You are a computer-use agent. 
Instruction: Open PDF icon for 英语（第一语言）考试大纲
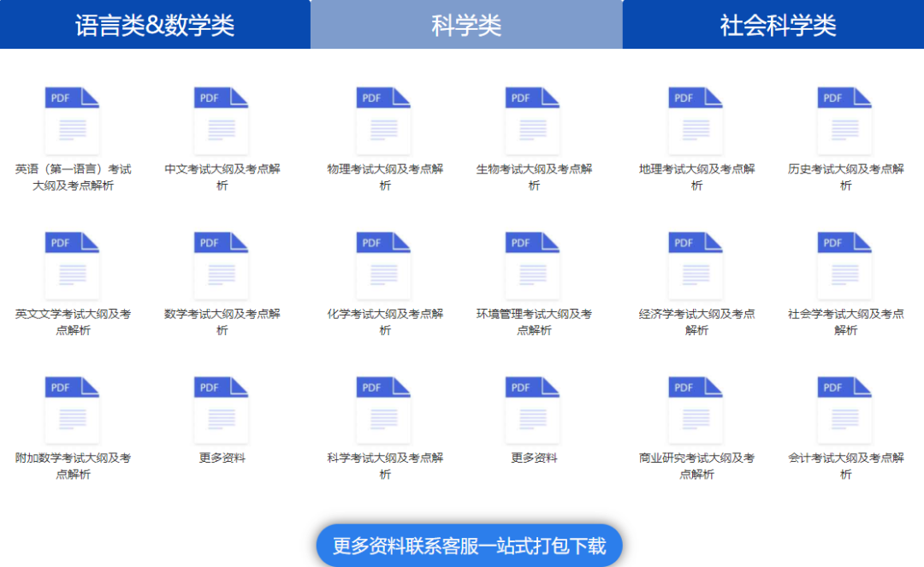73,121
